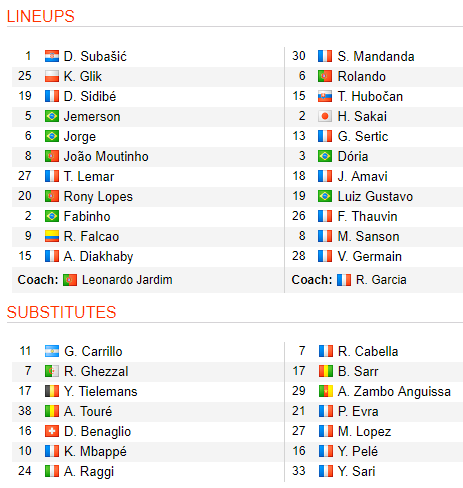Click the Portuguese flag beside coach Leonardo Jardim

click(x=70, y=280)
